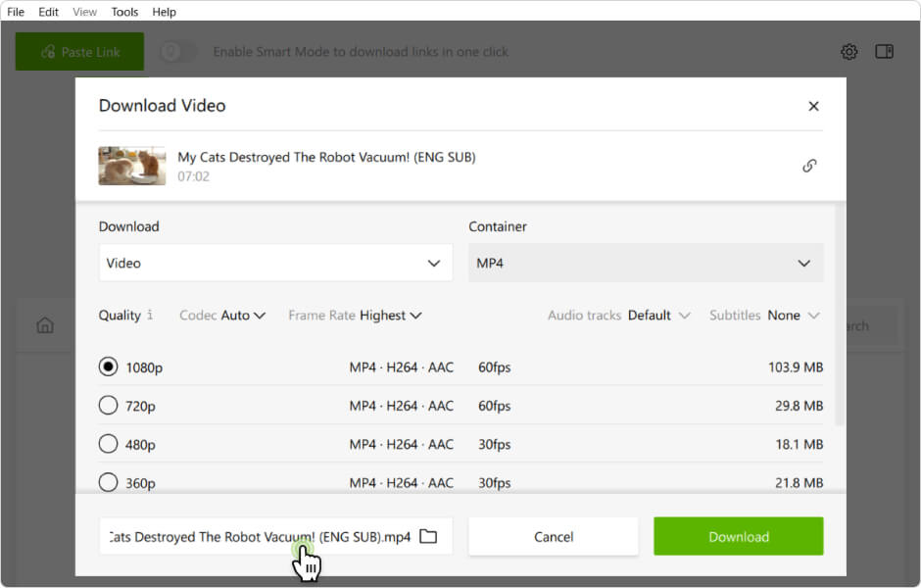Toggle the sidebar panel icon at top right

tap(884, 52)
